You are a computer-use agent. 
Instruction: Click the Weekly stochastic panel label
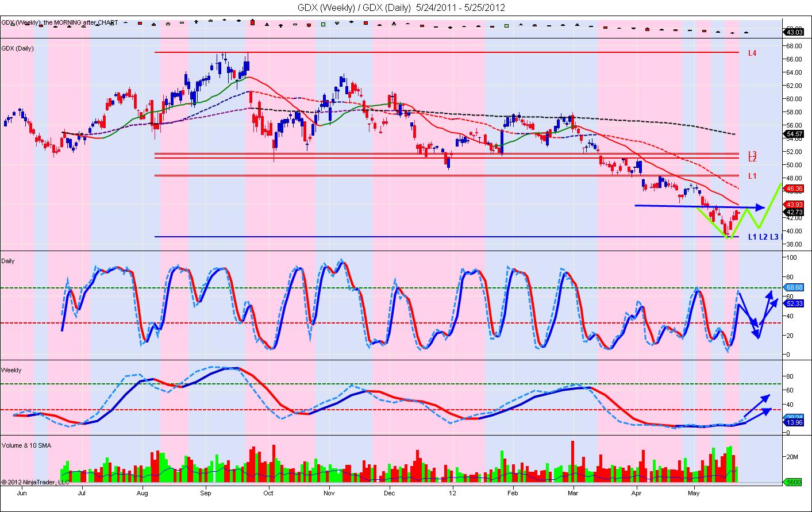pyautogui.click(x=11, y=370)
